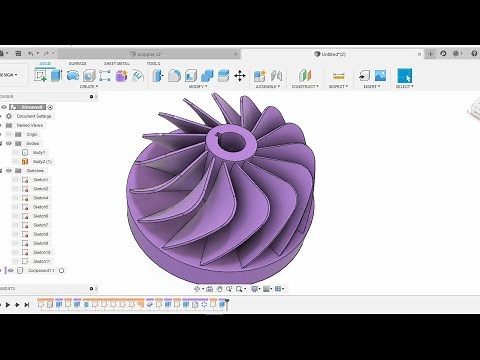
Task: Select the Extrude tool
Action: [56, 75]
